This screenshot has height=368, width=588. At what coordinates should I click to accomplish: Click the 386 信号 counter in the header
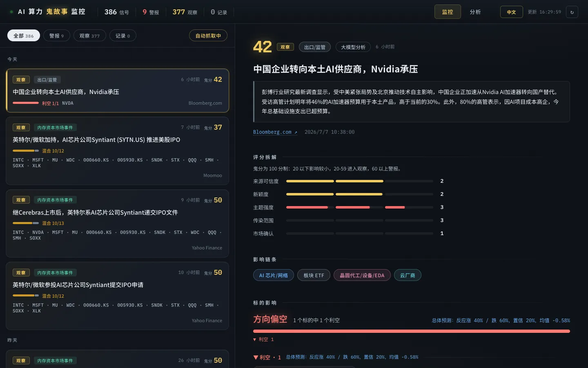point(117,12)
